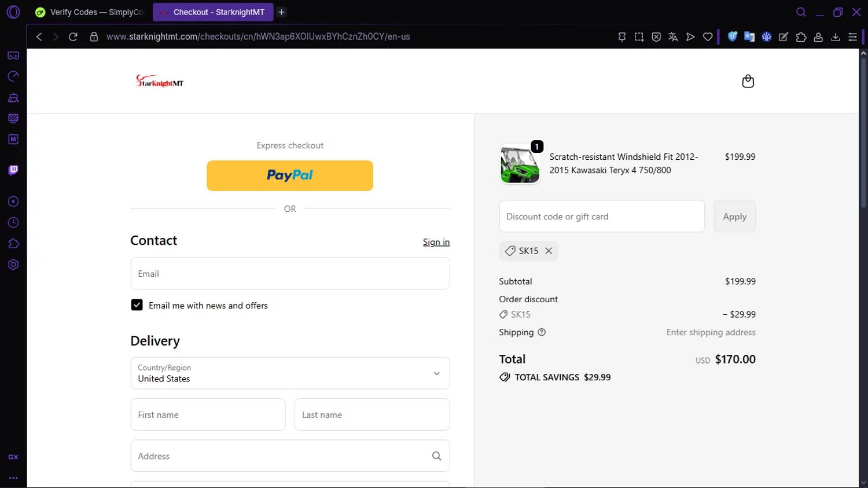868x488 pixels.
Task: Open GX Control speedometer icon in sidebar
Action: pyautogui.click(x=13, y=76)
